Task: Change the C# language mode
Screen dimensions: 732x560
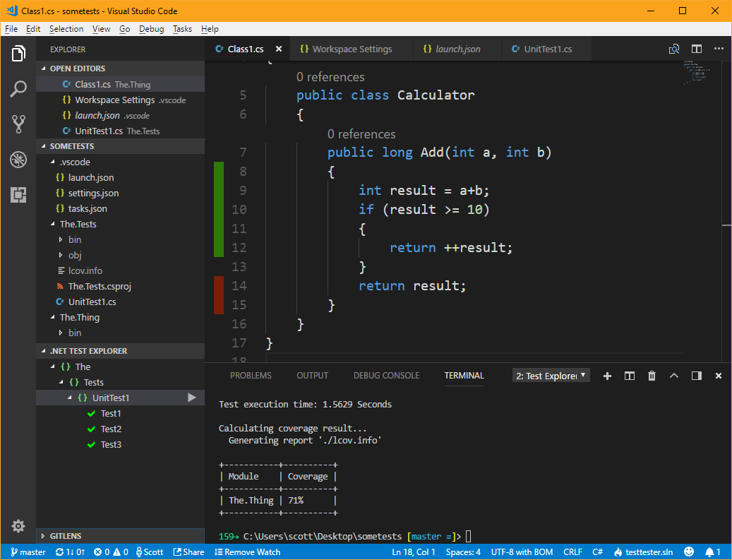Action: click(x=598, y=552)
